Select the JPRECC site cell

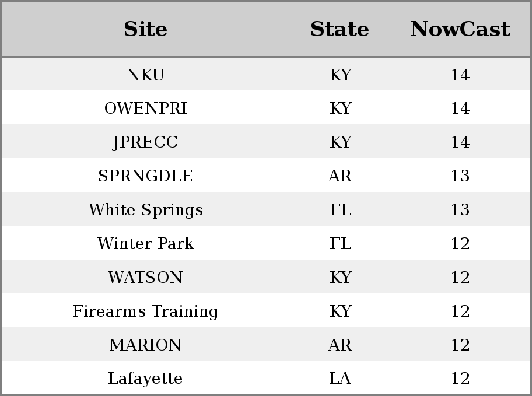coord(146,142)
